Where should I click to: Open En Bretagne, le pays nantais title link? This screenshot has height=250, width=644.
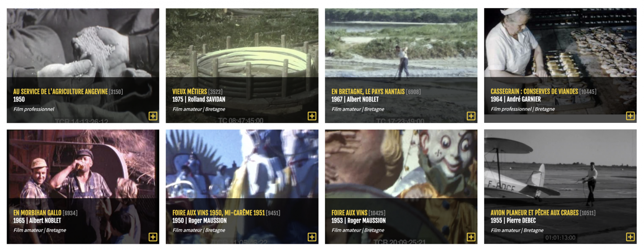(x=368, y=91)
